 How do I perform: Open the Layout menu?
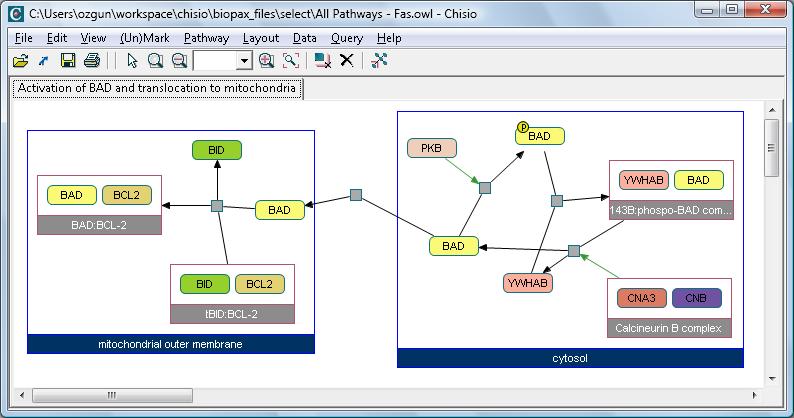[x=261, y=38]
